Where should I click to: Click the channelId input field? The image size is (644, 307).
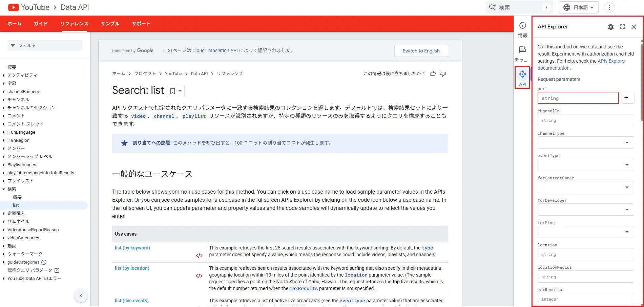[x=585, y=120]
